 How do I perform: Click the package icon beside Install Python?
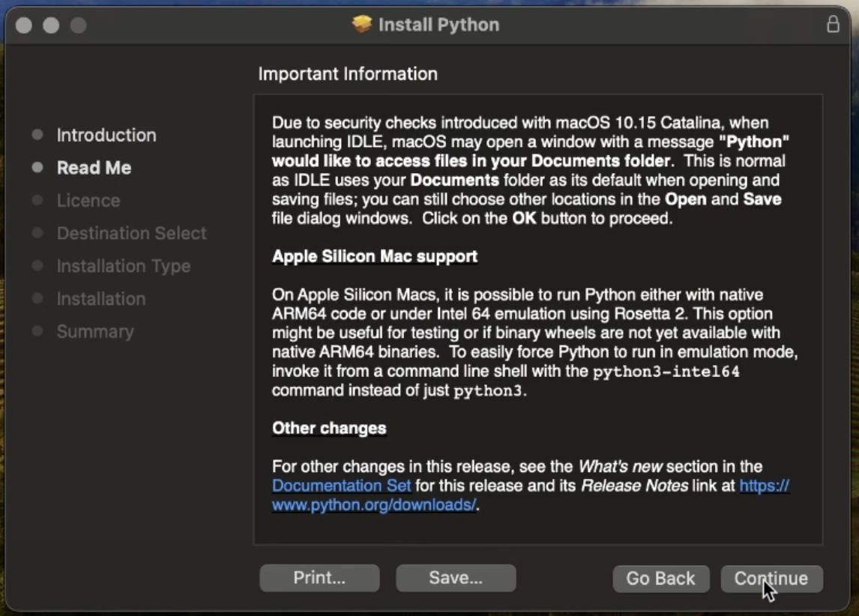tap(361, 24)
